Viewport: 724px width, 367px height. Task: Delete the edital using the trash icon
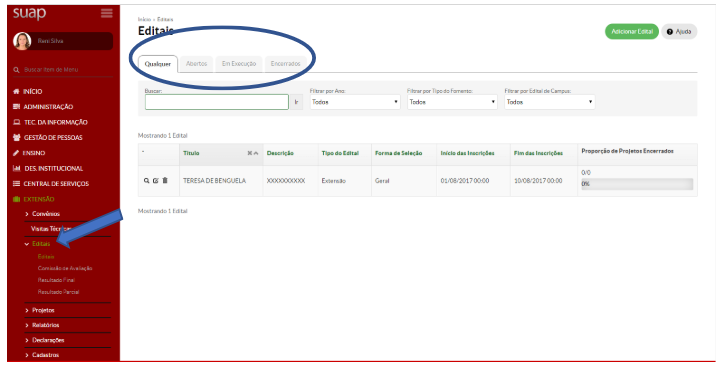[x=165, y=180]
